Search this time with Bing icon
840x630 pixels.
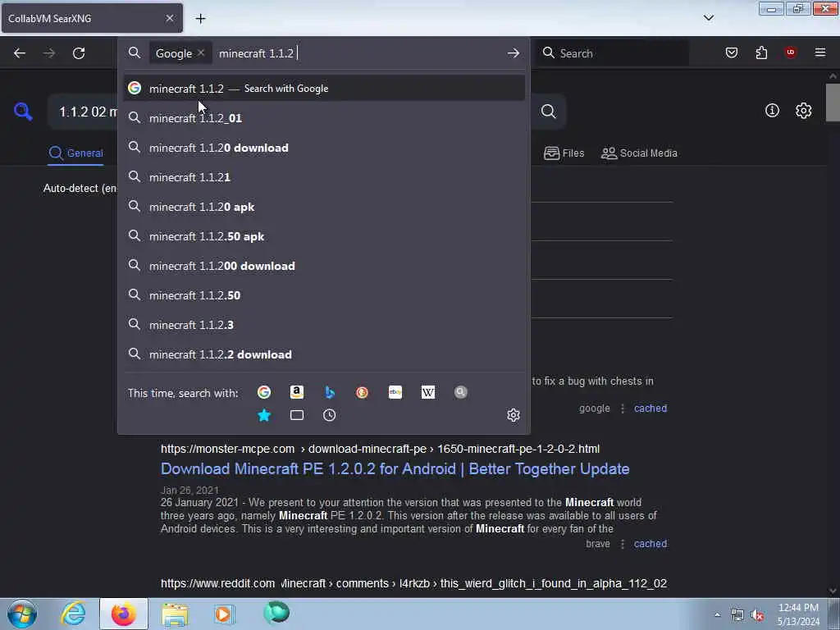(330, 392)
